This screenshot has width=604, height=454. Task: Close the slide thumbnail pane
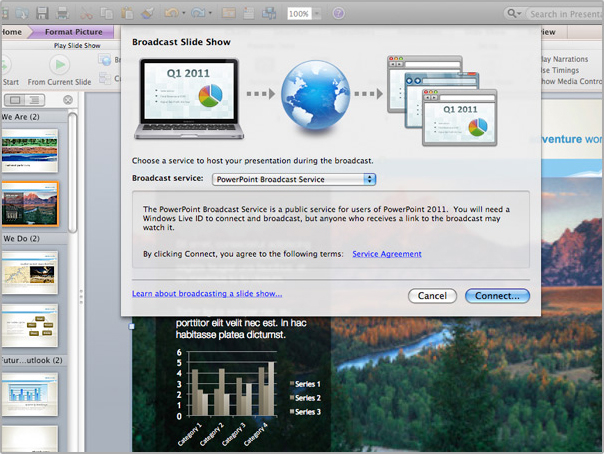click(67, 100)
